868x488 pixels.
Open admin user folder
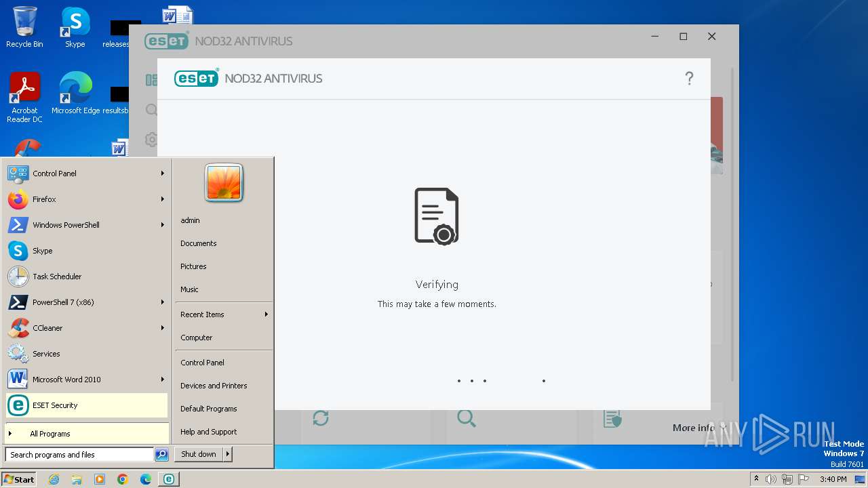click(x=224, y=220)
